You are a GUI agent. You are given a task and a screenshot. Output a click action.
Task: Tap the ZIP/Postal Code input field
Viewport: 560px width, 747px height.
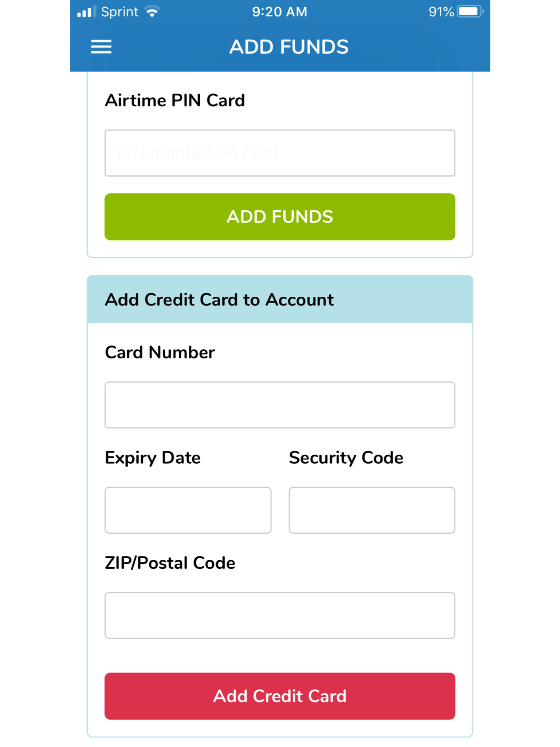pos(279,615)
